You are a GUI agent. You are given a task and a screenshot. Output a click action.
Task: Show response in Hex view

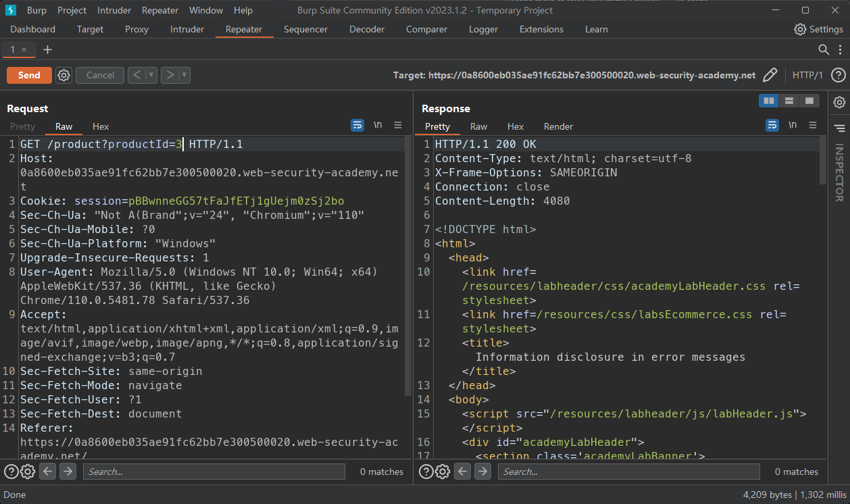tap(516, 126)
